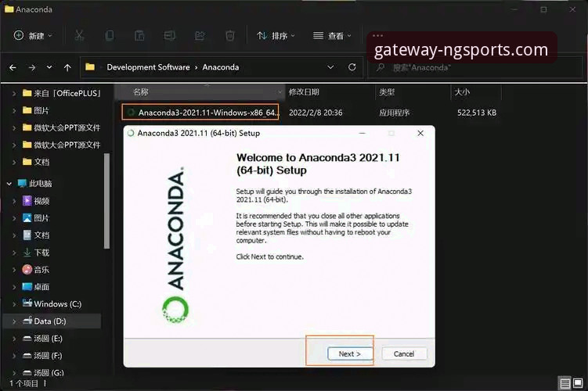Select Windows (C:) drive
The height and width of the screenshot is (391, 588).
click(52, 303)
